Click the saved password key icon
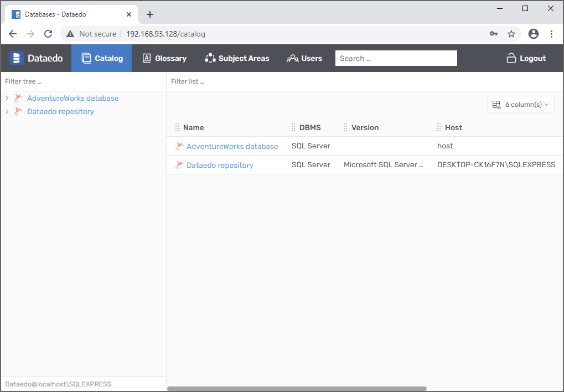Screen dimensions: 564x392 coord(494,34)
